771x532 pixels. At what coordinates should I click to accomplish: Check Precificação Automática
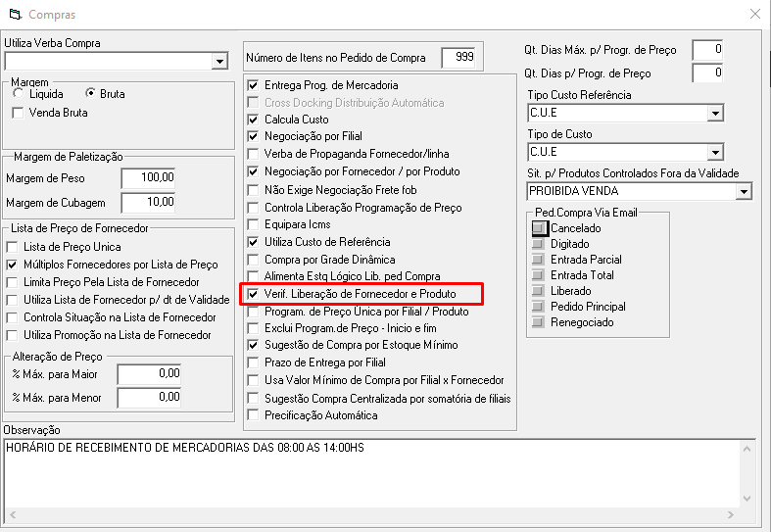[x=253, y=415]
